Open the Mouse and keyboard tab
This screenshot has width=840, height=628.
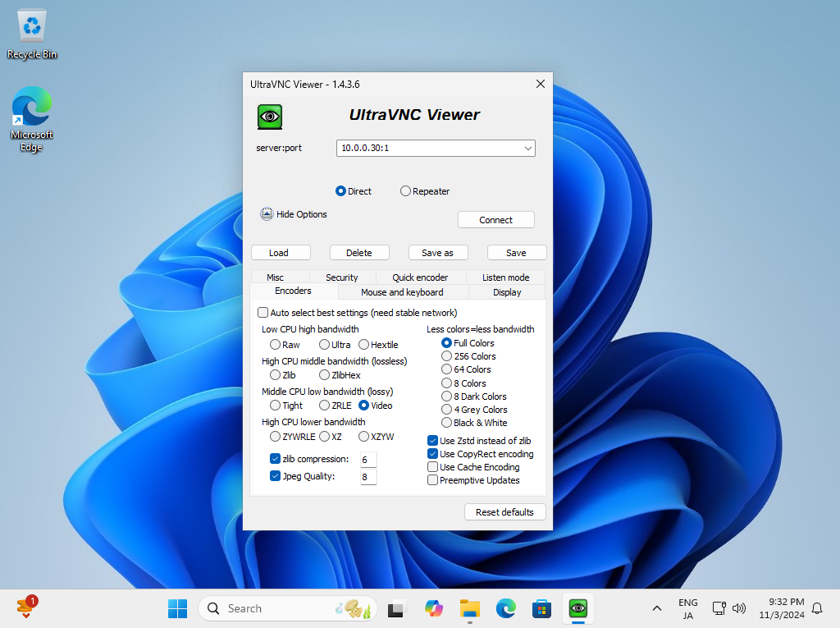[x=402, y=292]
